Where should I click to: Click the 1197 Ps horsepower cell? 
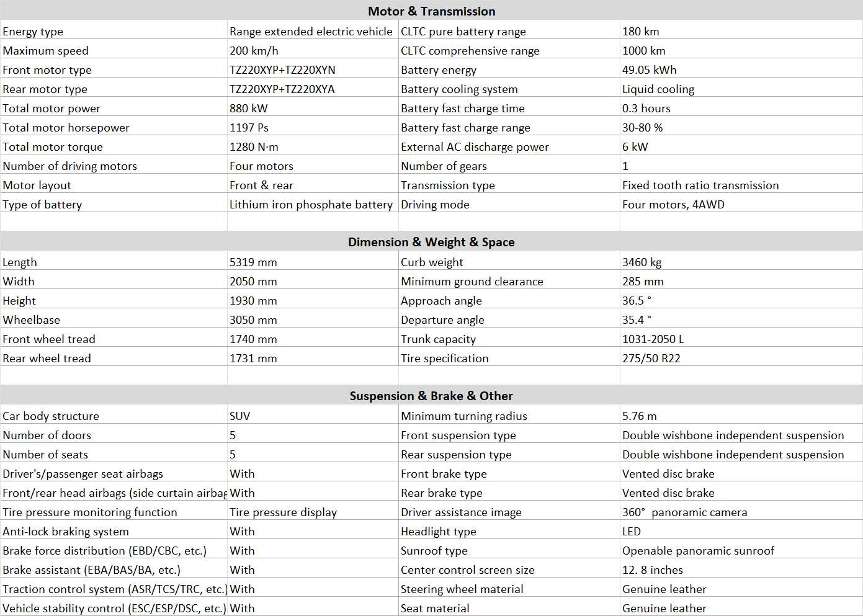[x=313, y=128]
